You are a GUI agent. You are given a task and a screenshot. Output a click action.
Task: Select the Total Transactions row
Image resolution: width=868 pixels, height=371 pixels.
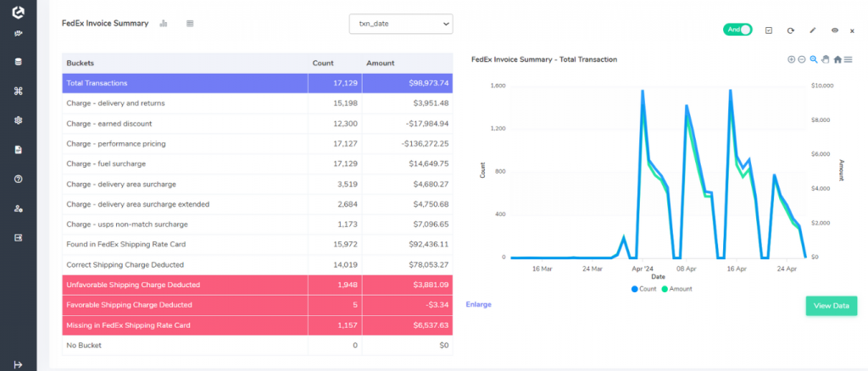[258, 83]
